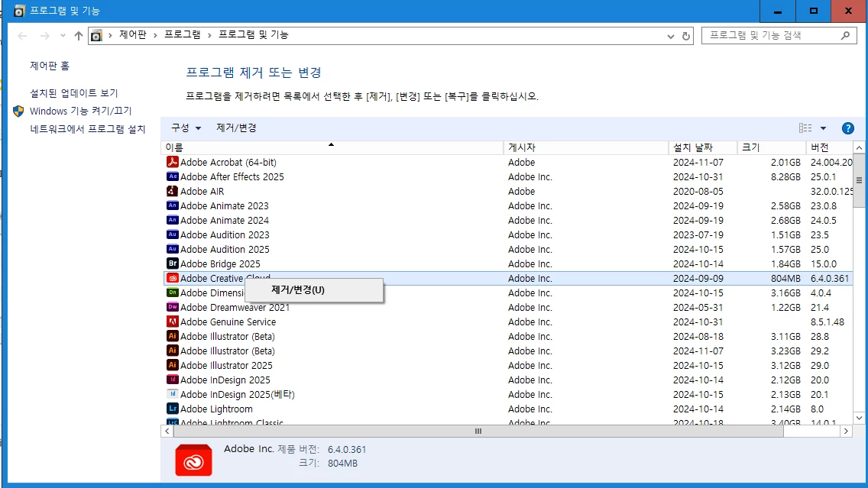Select the Adobe After Effects 2025 icon
The height and width of the screenshot is (488, 868).
(172, 176)
